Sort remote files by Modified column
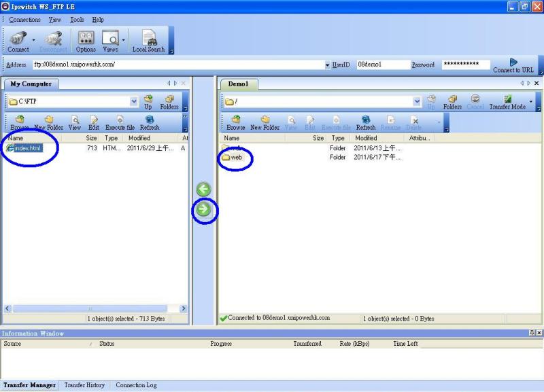The image size is (544, 392). click(x=377, y=138)
